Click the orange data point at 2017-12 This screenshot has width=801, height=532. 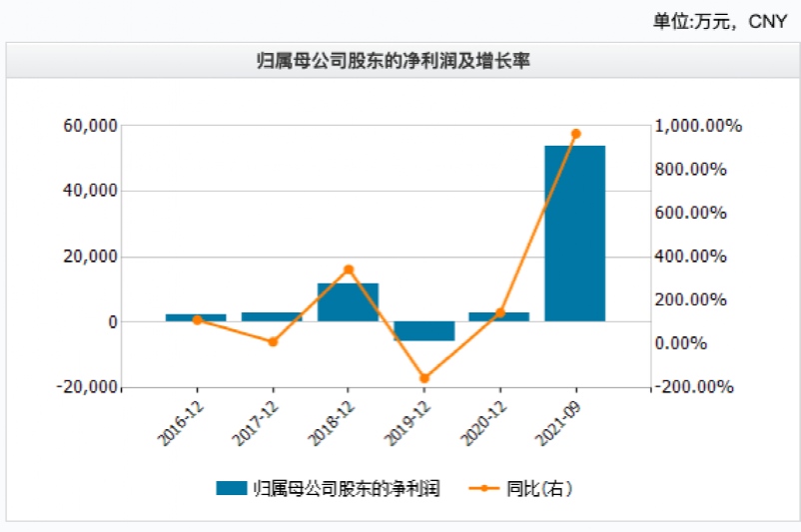pyautogui.click(x=272, y=341)
